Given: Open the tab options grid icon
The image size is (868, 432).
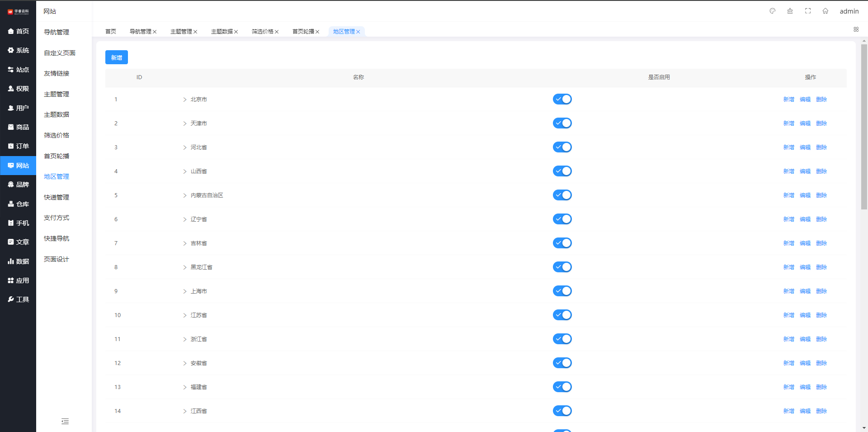Looking at the screenshot, I should pos(856,29).
